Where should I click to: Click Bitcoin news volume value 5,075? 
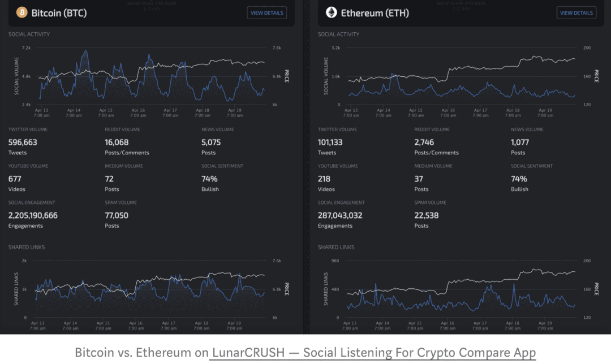coord(211,142)
